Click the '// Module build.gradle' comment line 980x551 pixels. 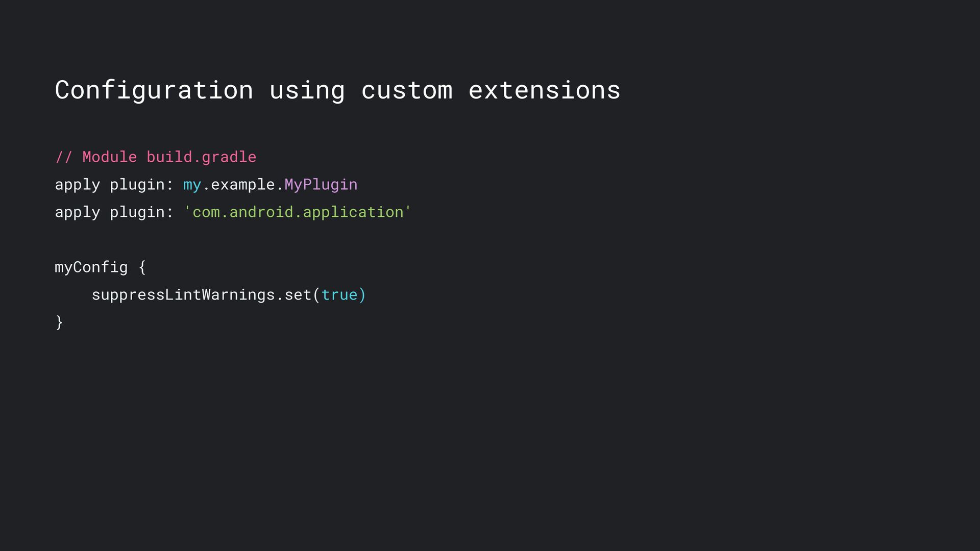(x=156, y=157)
